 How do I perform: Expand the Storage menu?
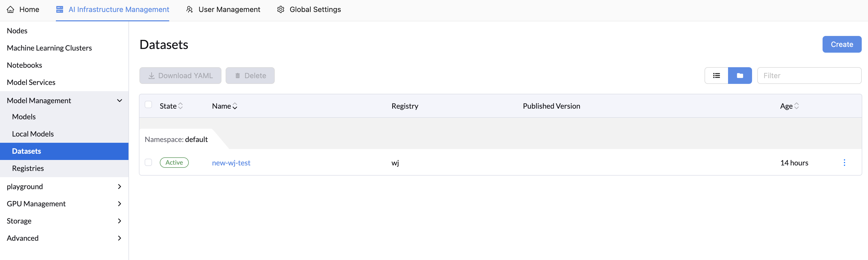click(119, 221)
